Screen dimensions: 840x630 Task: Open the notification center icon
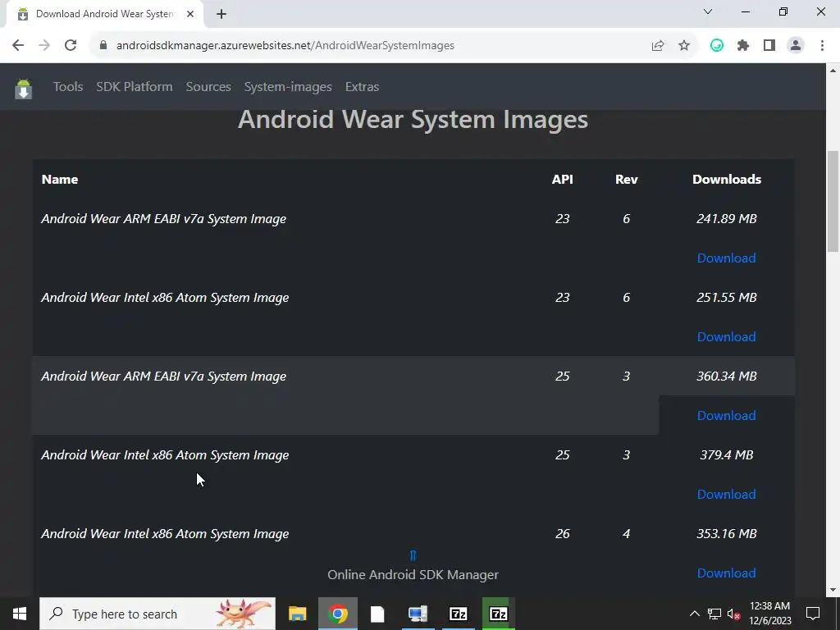(813, 614)
